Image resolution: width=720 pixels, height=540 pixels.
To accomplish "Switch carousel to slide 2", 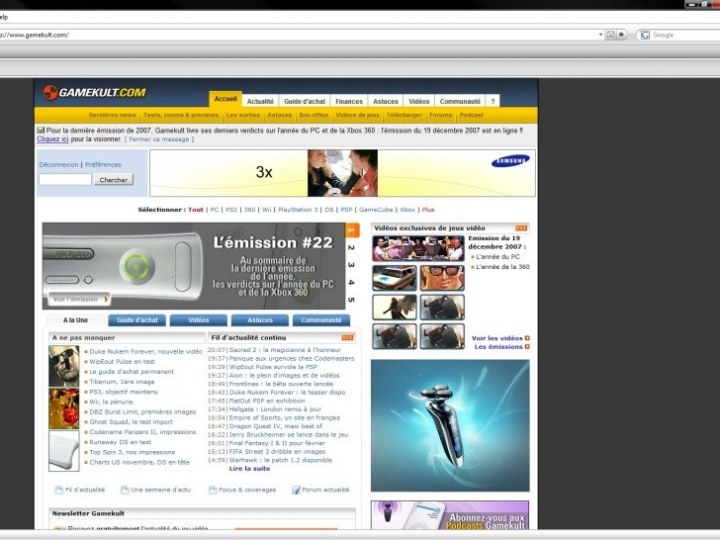I will [351, 248].
